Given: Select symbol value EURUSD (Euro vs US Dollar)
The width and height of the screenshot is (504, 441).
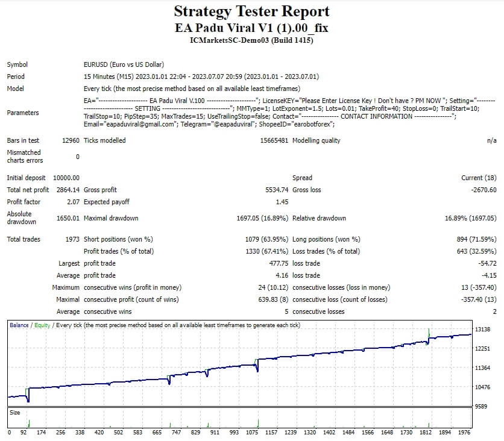Looking at the screenshot, I should tap(124, 64).
